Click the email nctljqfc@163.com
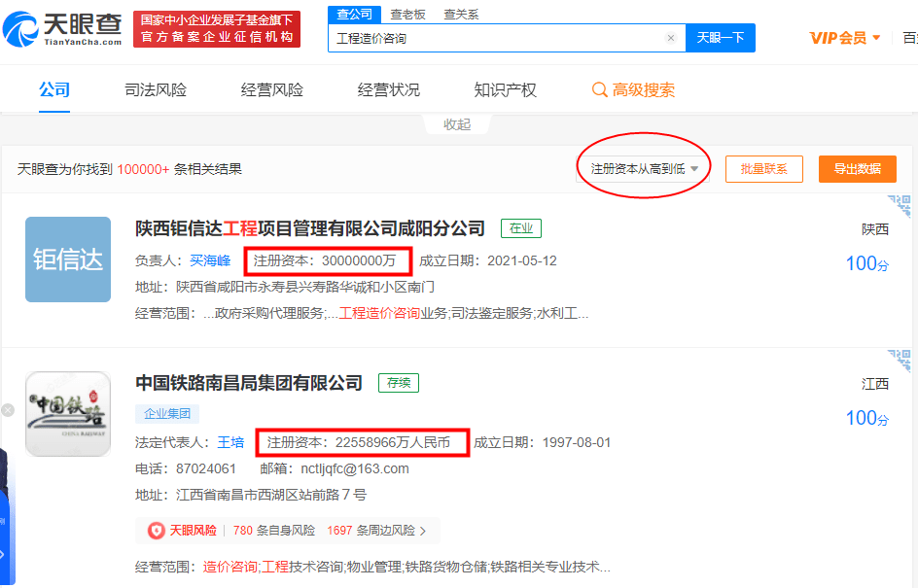918x588 pixels. [355, 468]
